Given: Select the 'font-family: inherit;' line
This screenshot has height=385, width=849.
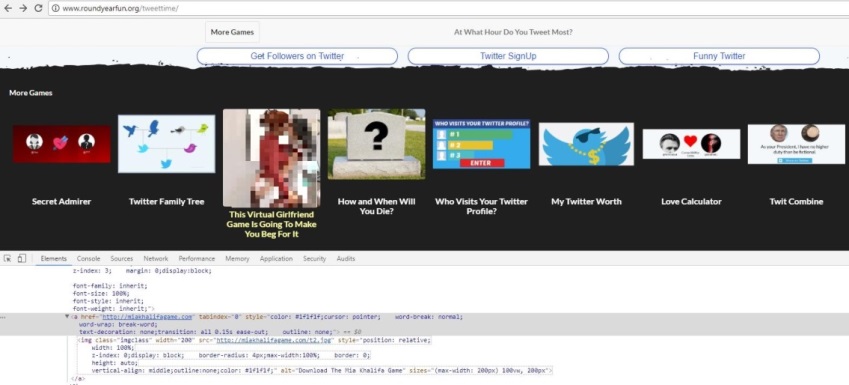Looking at the screenshot, I should [x=110, y=285].
